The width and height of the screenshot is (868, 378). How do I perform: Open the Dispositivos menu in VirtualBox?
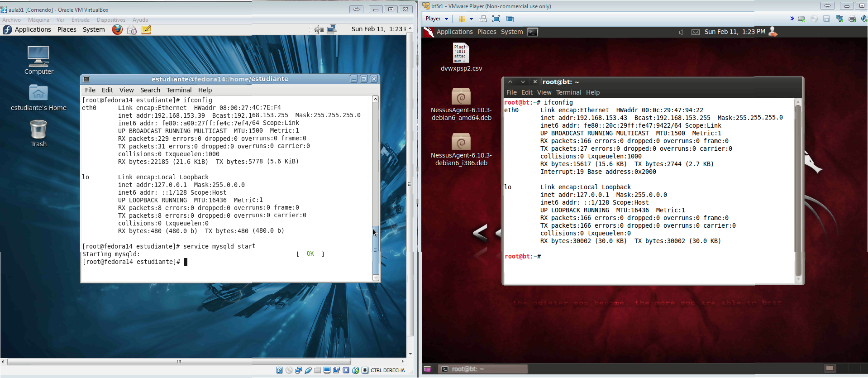tap(111, 20)
